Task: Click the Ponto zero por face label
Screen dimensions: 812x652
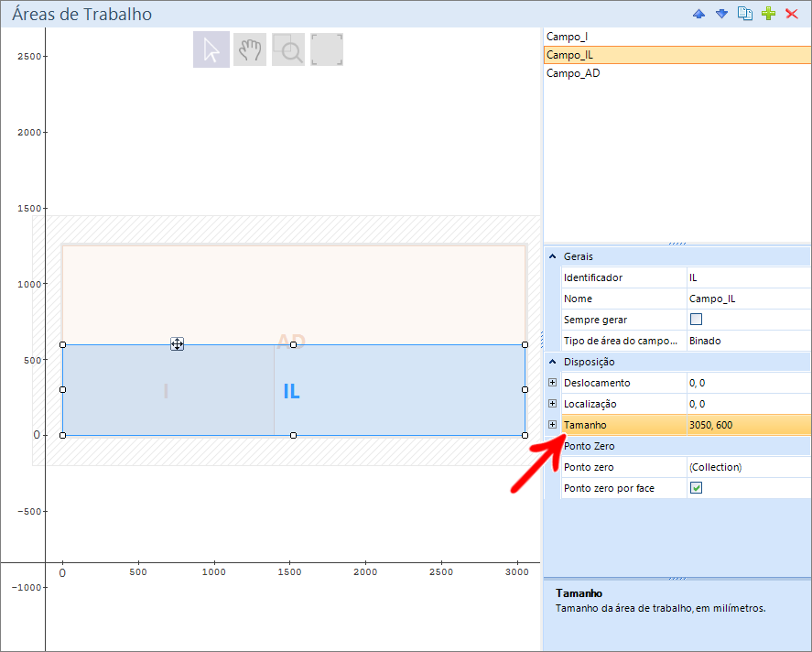Action: coord(609,488)
